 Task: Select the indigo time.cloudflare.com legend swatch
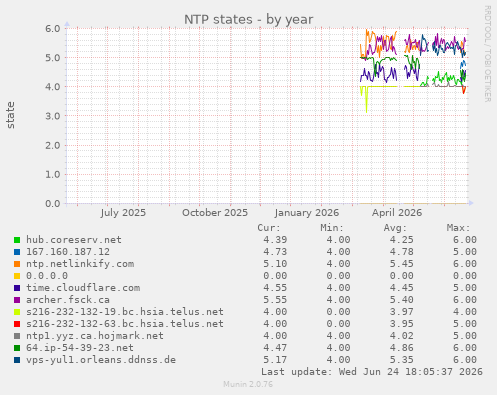(17, 288)
